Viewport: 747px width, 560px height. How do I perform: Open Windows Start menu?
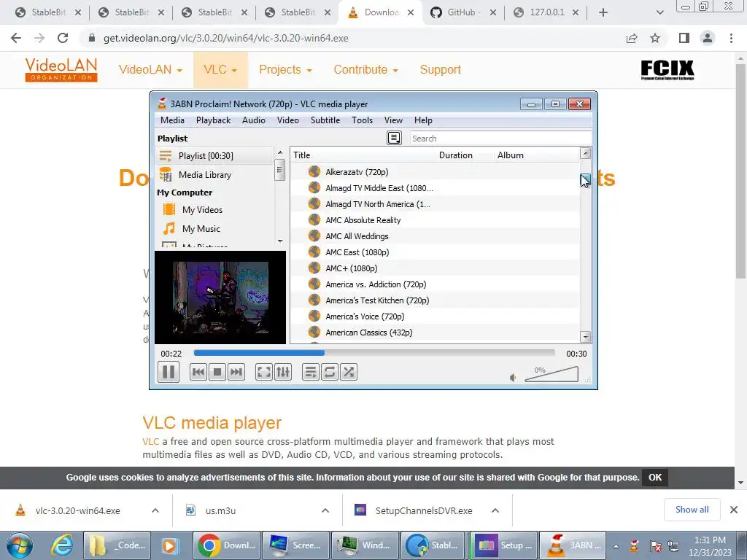[19, 545]
